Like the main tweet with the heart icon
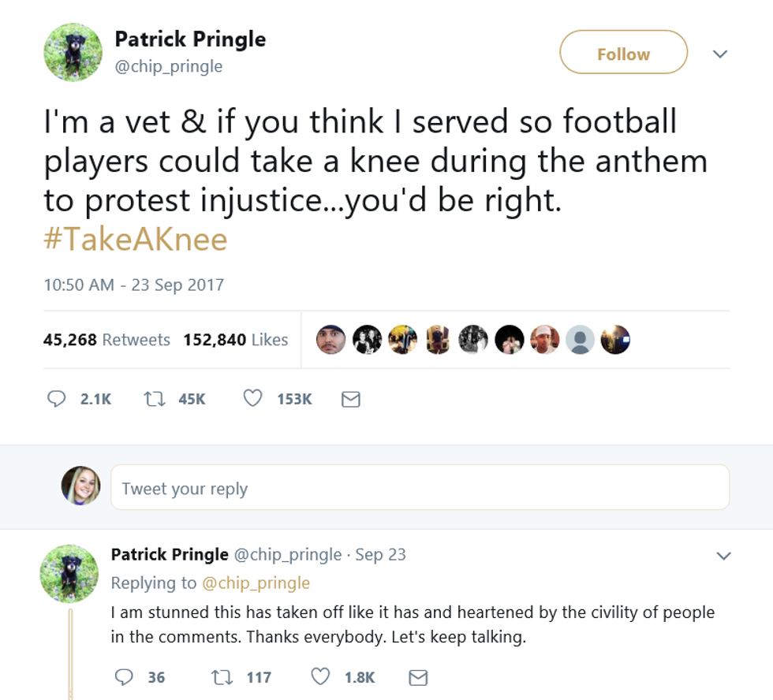773x700 pixels. (252, 400)
